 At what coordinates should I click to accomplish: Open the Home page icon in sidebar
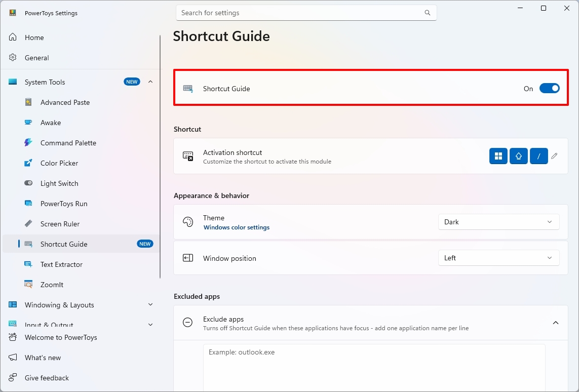pos(13,37)
